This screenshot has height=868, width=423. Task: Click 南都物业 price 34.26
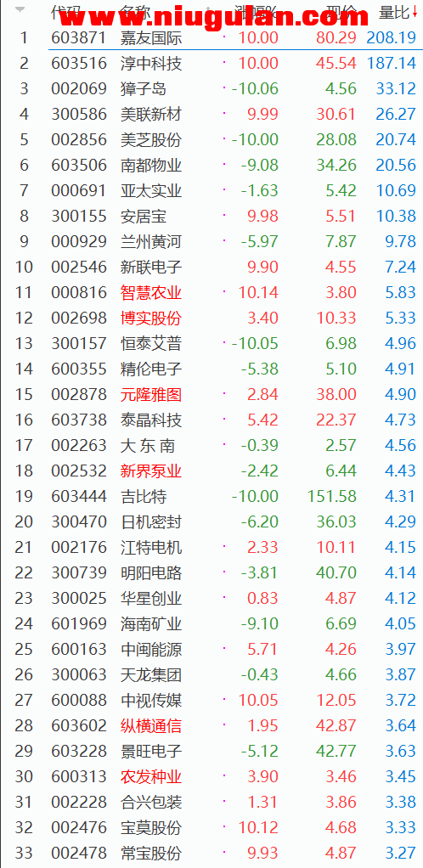coord(336,166)
